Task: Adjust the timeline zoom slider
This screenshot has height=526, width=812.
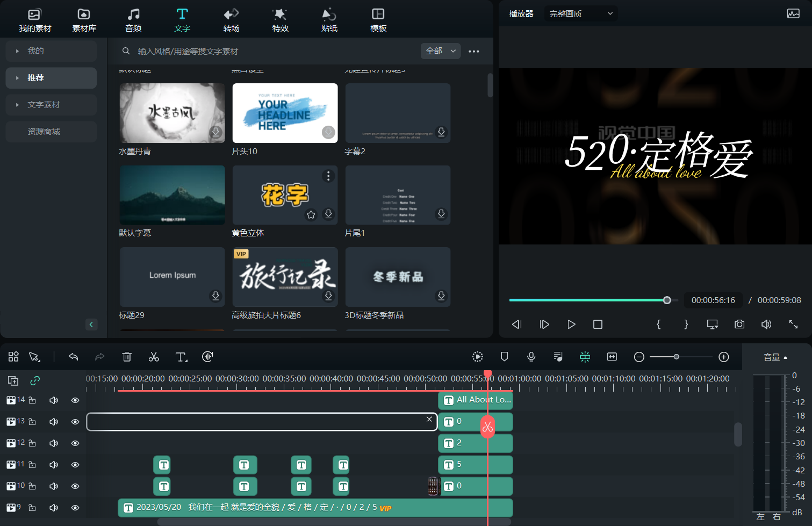Action: (x=676, y=356)
